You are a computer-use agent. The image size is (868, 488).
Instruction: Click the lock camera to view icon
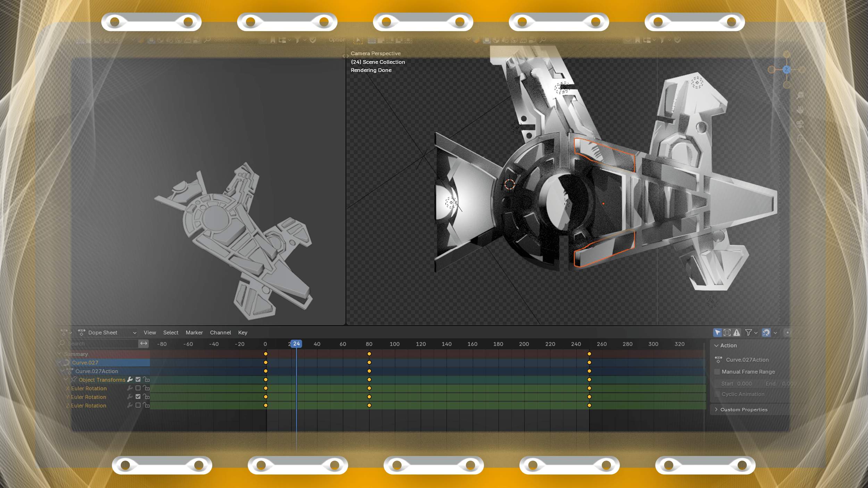(800, 138)
